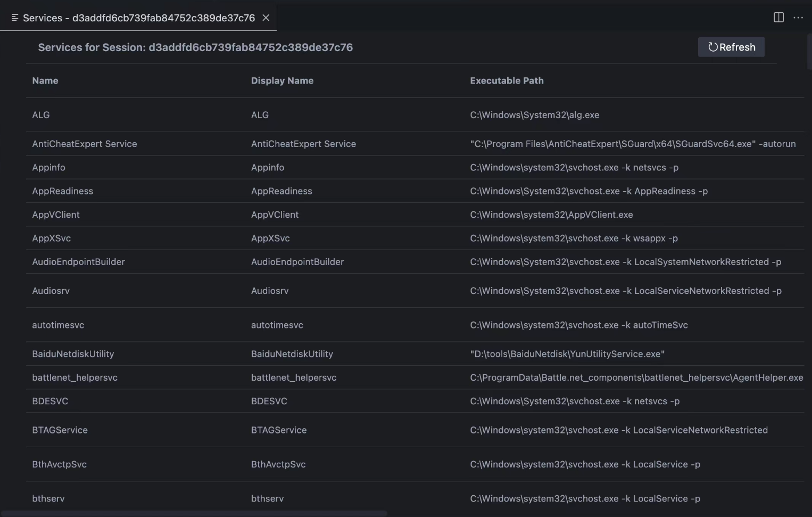Click BthAvctpSvc display name cell
The image size is (812, 517).
(278, 464)
